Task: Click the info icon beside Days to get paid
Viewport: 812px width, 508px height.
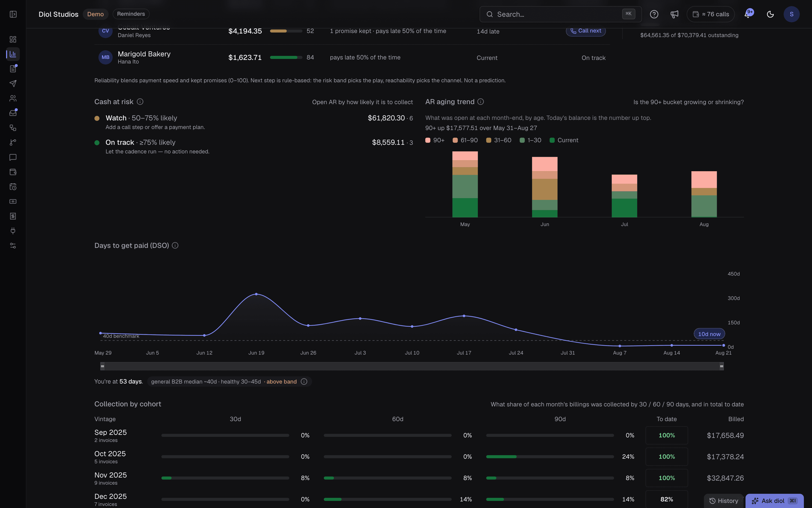Action: 175,246
